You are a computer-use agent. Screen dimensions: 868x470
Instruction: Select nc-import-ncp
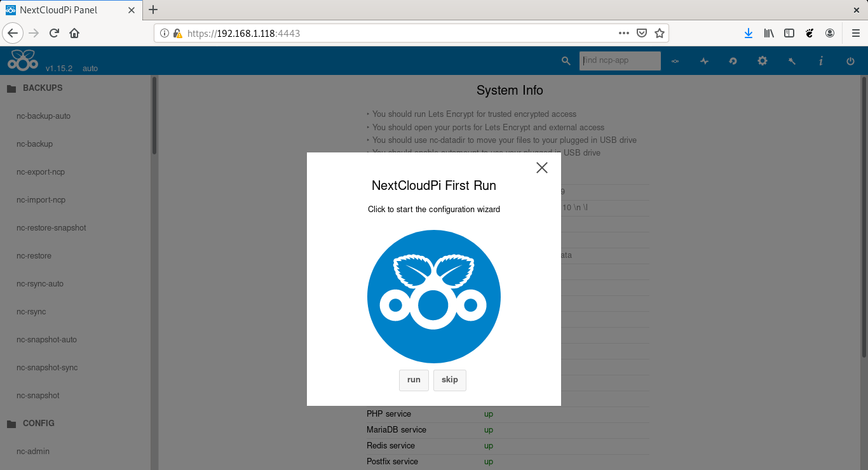click(x=41, y=200)
